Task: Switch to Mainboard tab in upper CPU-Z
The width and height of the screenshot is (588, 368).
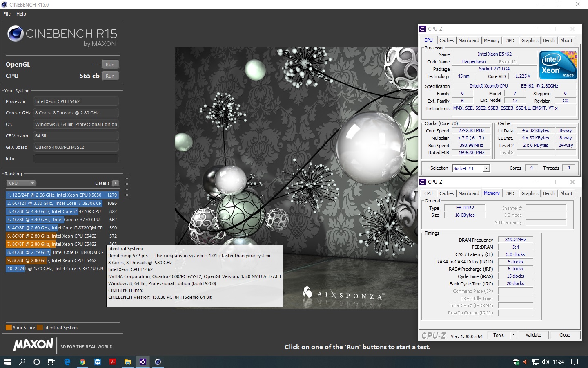Action: coord(469,40)
